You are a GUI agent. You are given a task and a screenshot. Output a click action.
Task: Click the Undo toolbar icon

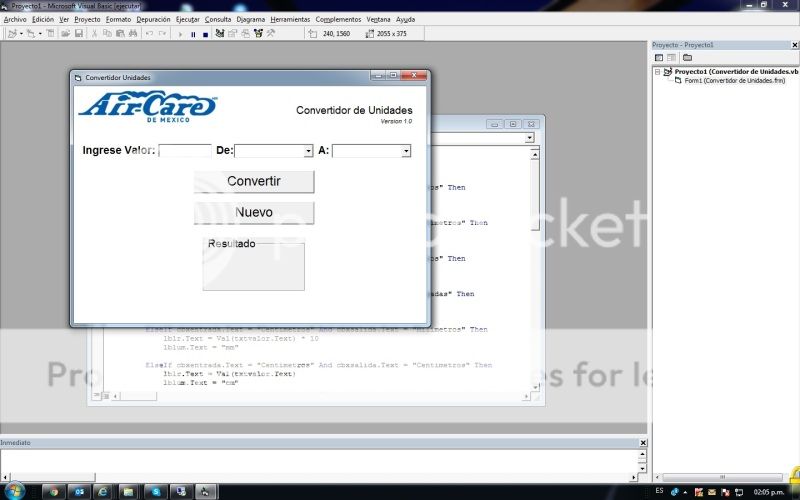[149, 34]
